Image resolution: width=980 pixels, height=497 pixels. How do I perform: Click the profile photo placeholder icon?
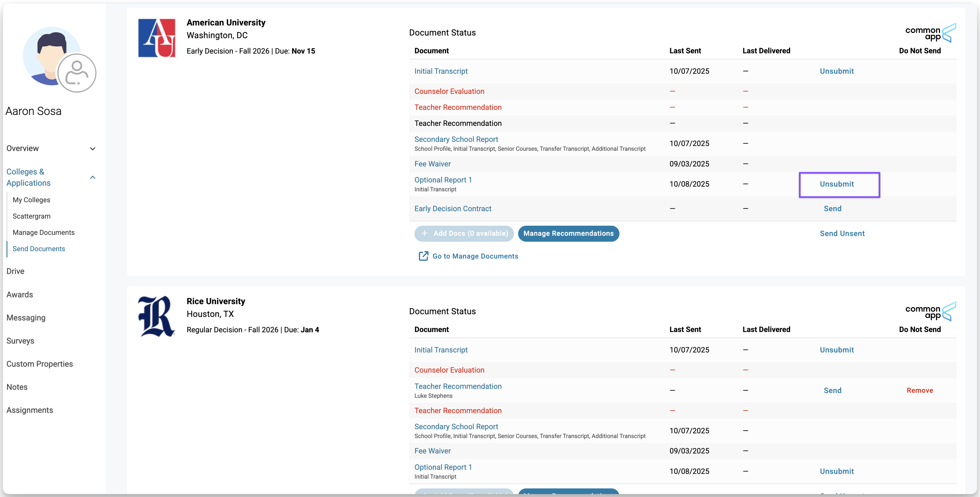click(x=76, y=73)
